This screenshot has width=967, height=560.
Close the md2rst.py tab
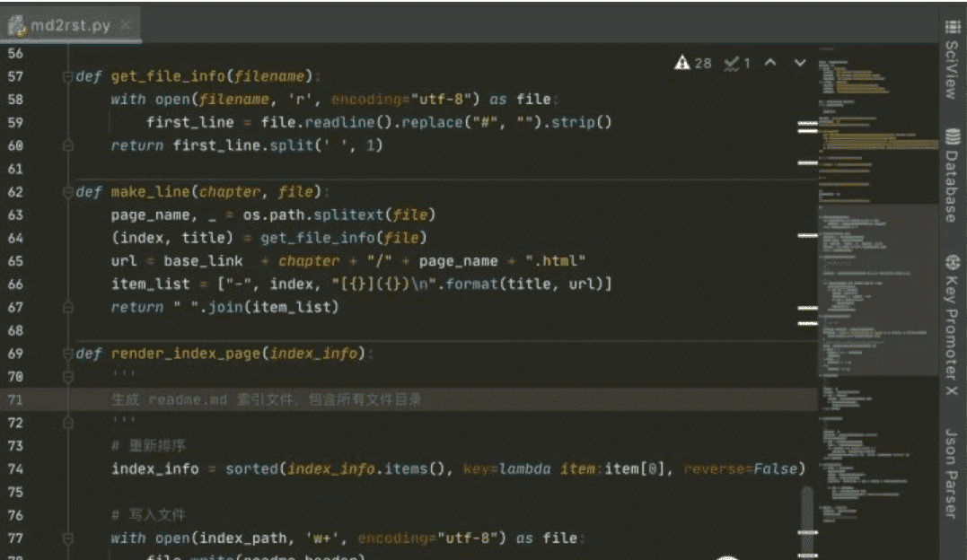126,25
